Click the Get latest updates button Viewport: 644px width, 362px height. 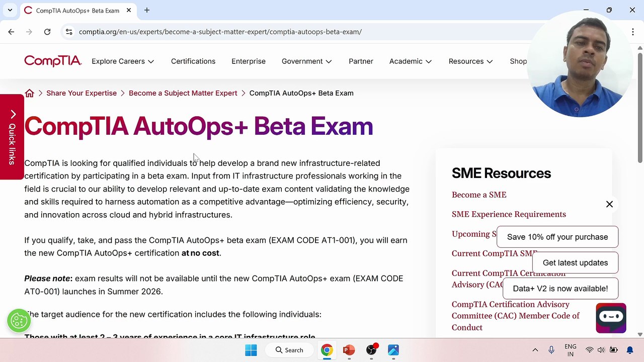pos(575,262)
